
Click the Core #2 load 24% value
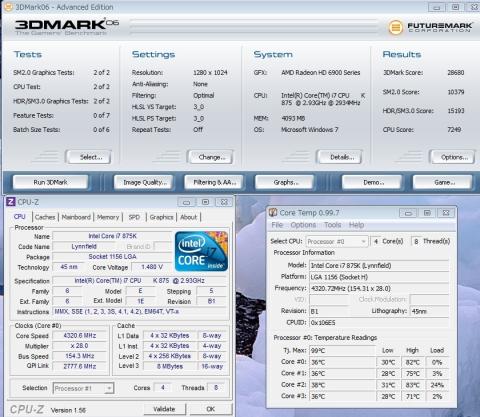click(437, 385)
